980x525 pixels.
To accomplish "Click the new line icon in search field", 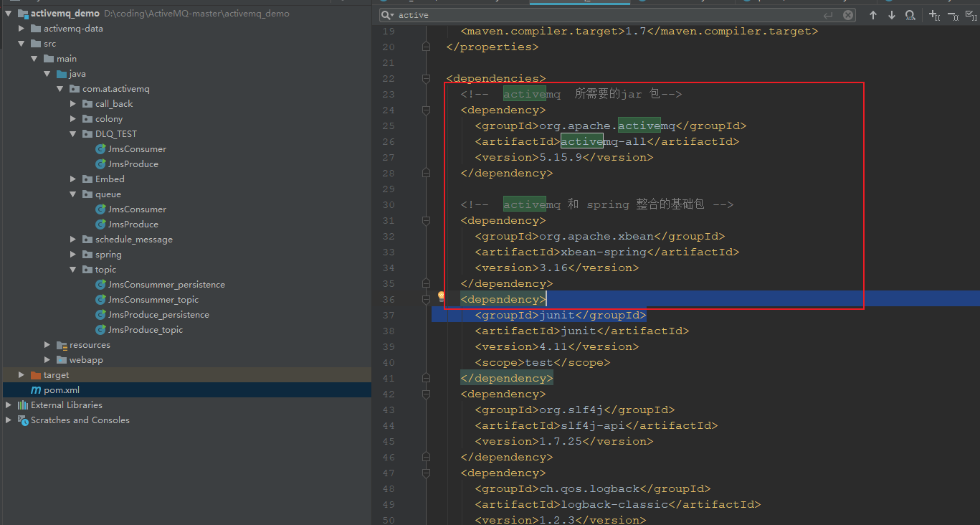I will click(x=829, y=15).
